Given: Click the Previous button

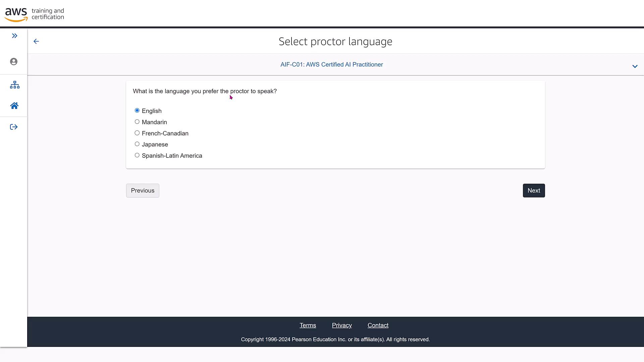Looking at the screenshot, I should tap(143, 190).
